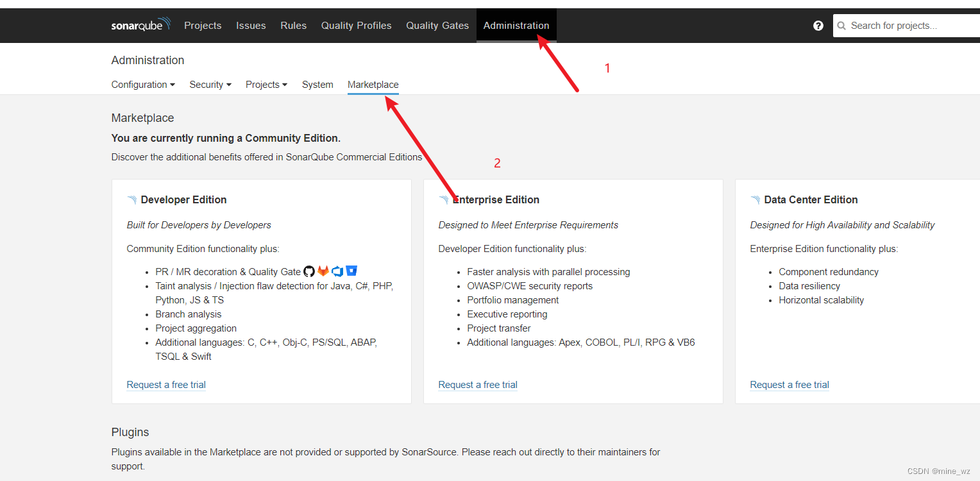Viewport: 980px width, 481px height.
Task: Click the GitHub icon in Developer Edition
Action: pos(309,271)
